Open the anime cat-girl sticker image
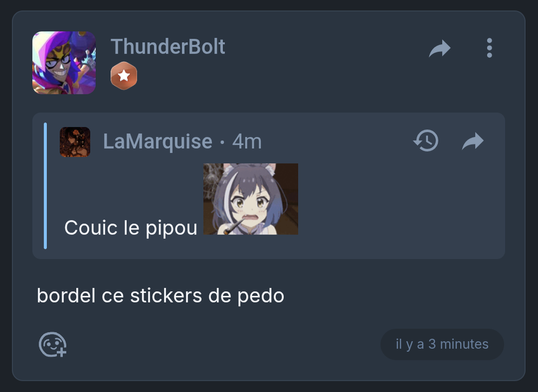 (x=251, y=199)
